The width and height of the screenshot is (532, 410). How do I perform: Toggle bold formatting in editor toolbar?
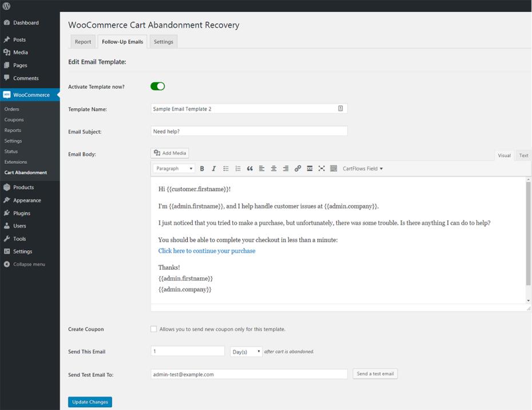(202, 169)
